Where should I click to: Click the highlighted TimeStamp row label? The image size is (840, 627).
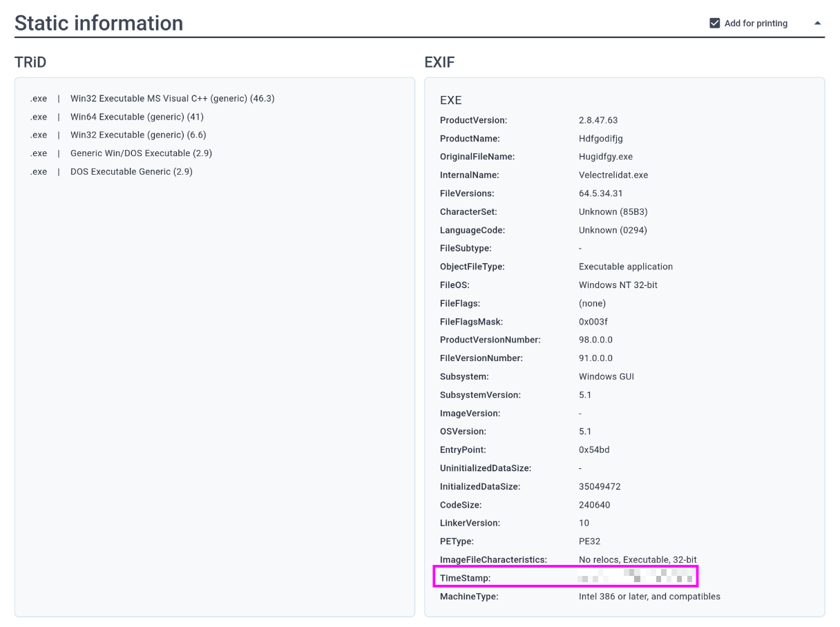[465, 578]
